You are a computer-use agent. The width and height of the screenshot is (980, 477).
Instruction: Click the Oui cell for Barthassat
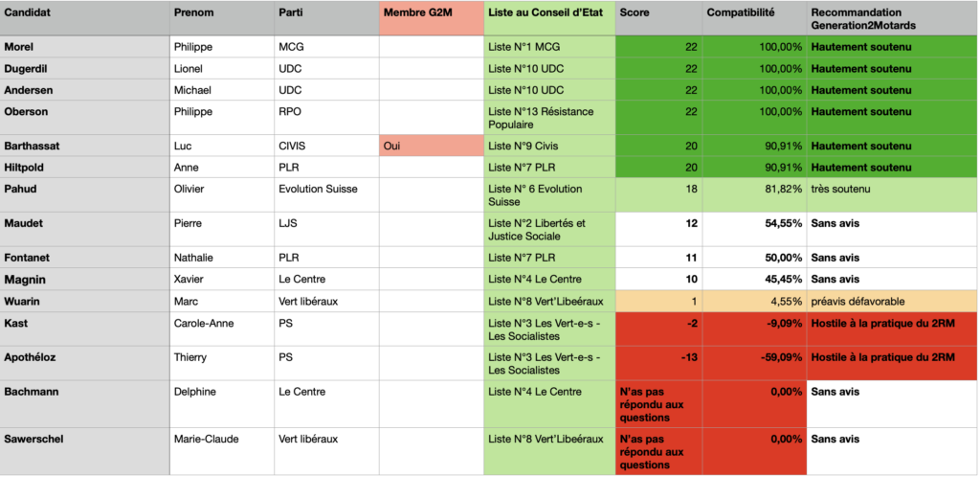pos(391,146)
